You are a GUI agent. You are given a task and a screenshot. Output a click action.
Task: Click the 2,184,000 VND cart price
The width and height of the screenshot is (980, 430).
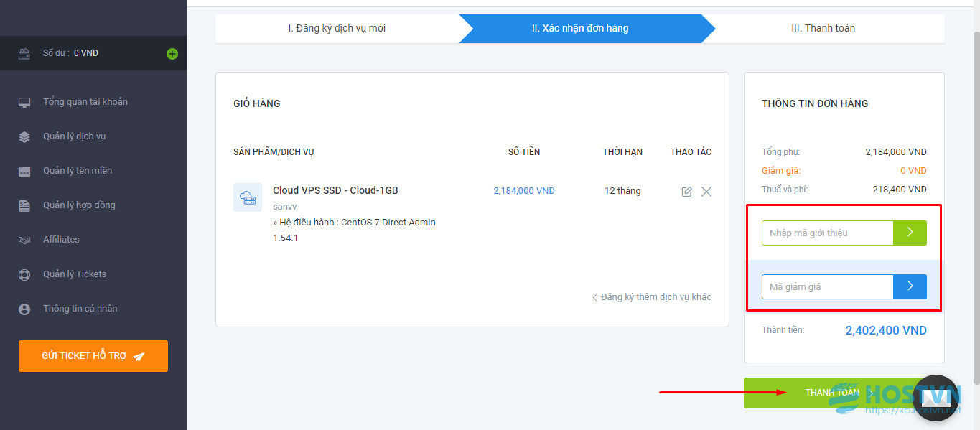point(524,191)
